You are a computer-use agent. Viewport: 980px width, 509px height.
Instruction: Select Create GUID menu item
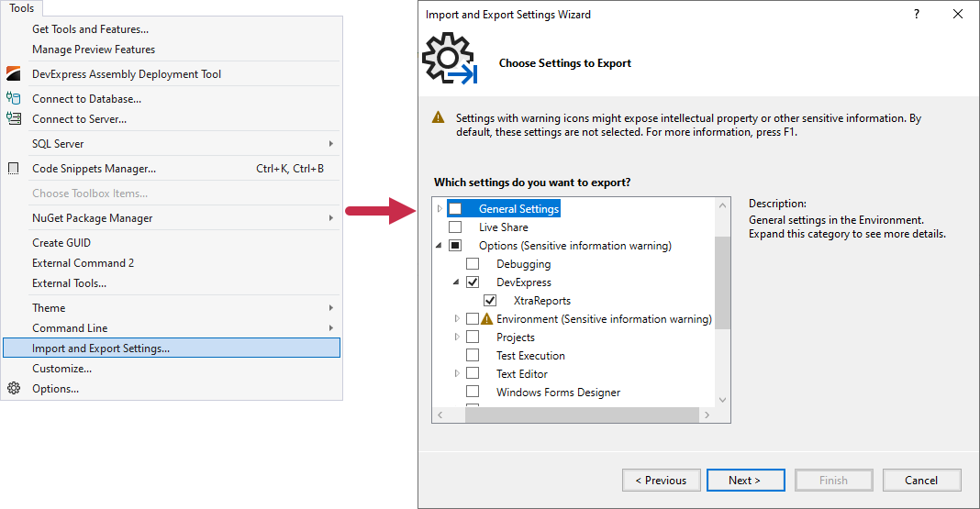point(172,242)
